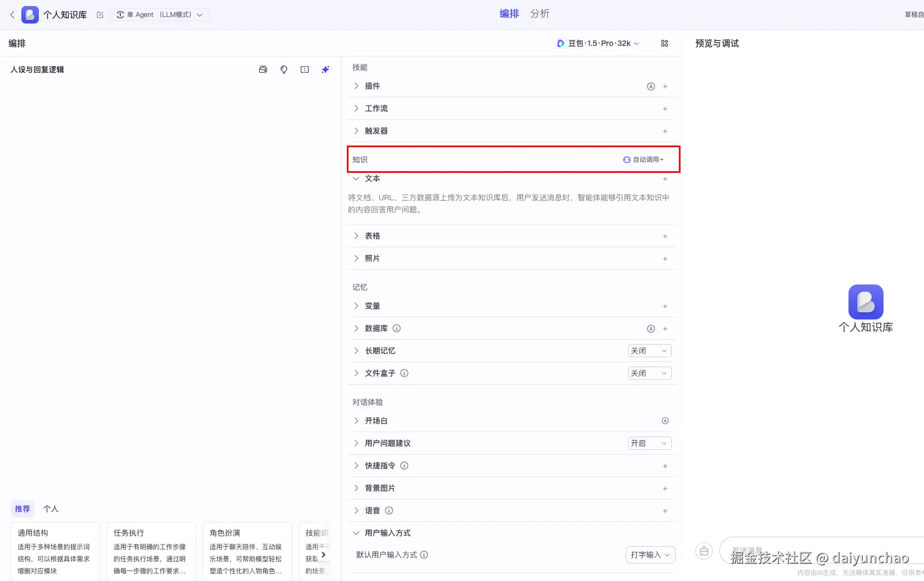
Task: Add a variable with the 变量 plus icon
Action: 665,306
